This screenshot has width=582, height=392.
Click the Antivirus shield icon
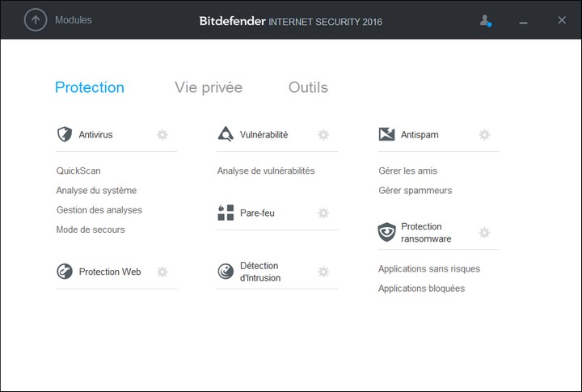point(65,134)
